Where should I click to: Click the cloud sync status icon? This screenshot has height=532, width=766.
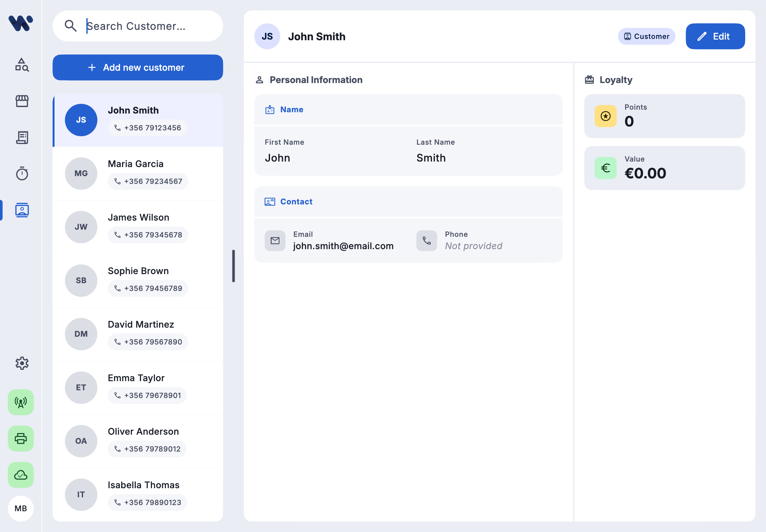[20, 475]
